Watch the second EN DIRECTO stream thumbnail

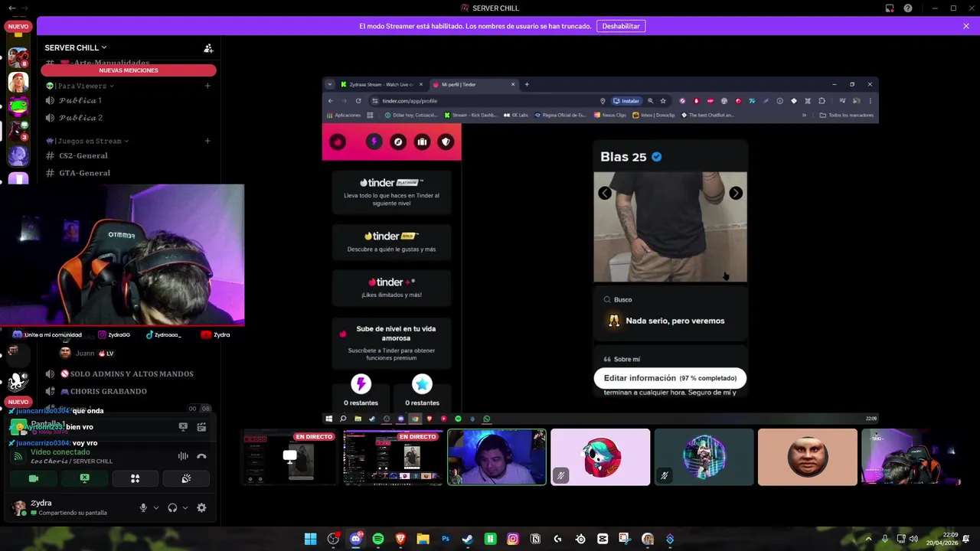point(394,458)
